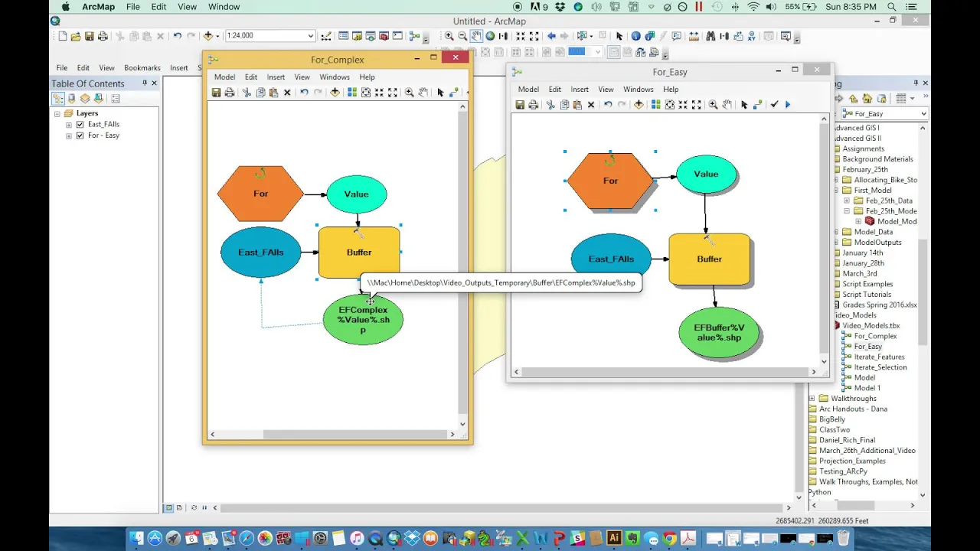Click Add Data icon in For_Complex toolbar
The image size is (980, 551).
[x=335, y=93]
